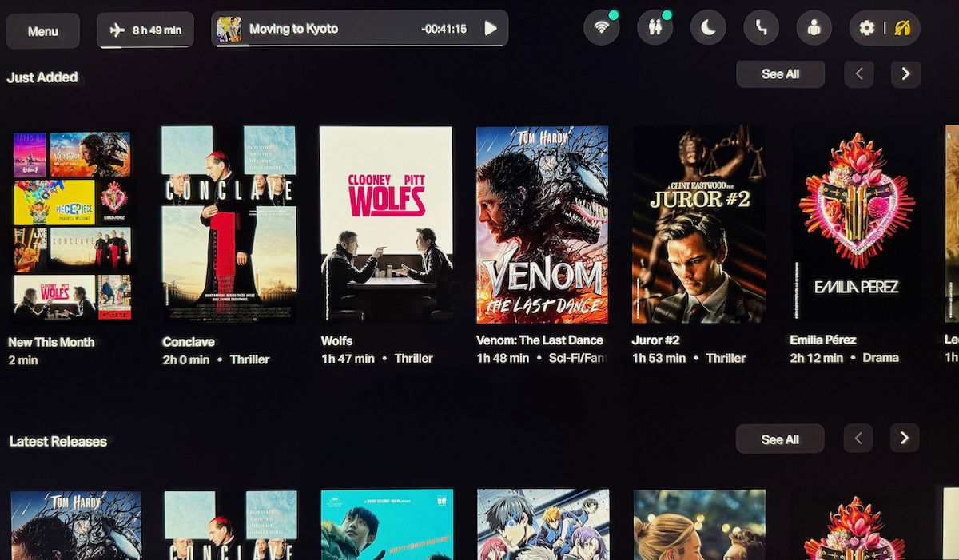Open the Menu button
This screenshot has width=959, height=560.
click(x=43, y=31)
